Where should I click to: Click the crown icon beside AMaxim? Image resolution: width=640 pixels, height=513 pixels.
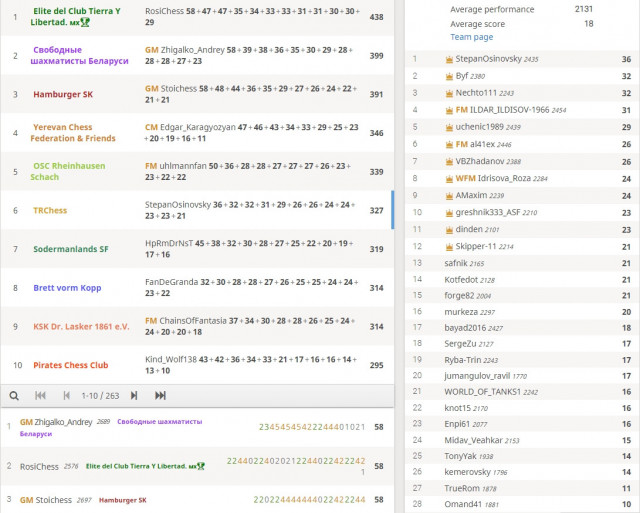449,196
